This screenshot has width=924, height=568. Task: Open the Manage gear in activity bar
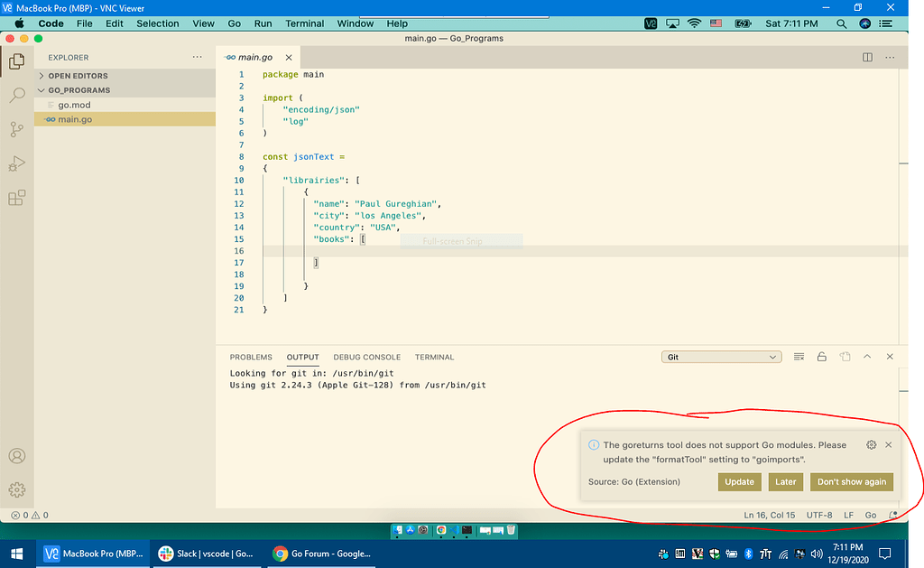tap(16, 489)
